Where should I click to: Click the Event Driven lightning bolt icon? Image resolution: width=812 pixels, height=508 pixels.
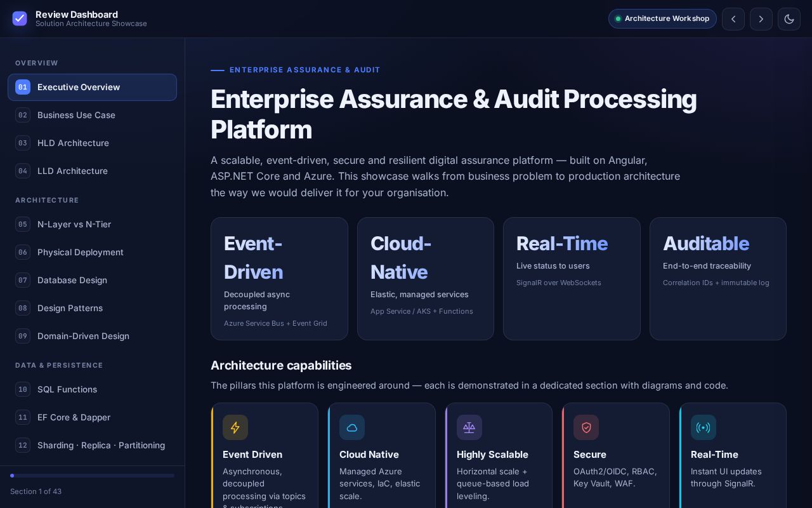click(235, 427)
